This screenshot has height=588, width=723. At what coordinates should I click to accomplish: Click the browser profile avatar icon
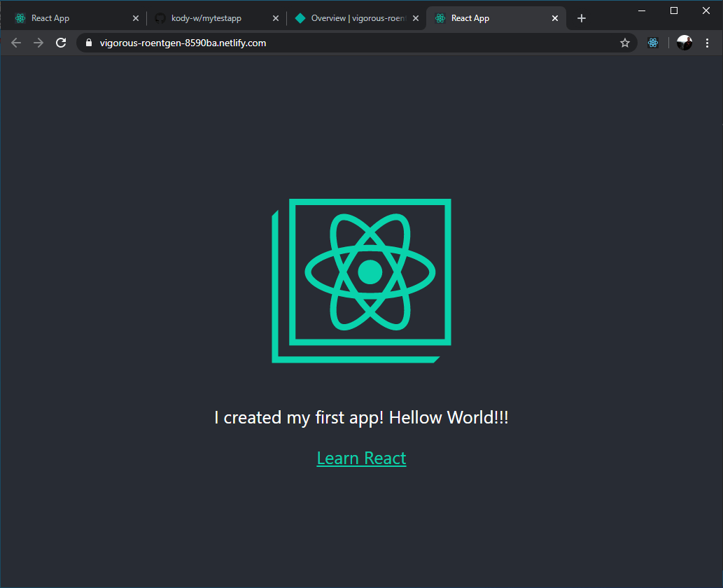(x=684, y=43)
